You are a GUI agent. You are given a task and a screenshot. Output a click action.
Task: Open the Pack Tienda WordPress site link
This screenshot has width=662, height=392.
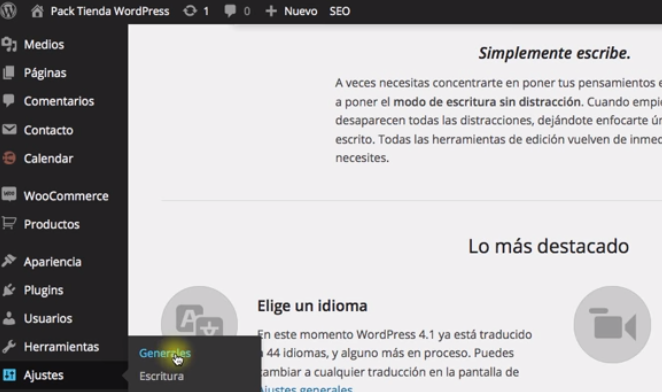110,11
